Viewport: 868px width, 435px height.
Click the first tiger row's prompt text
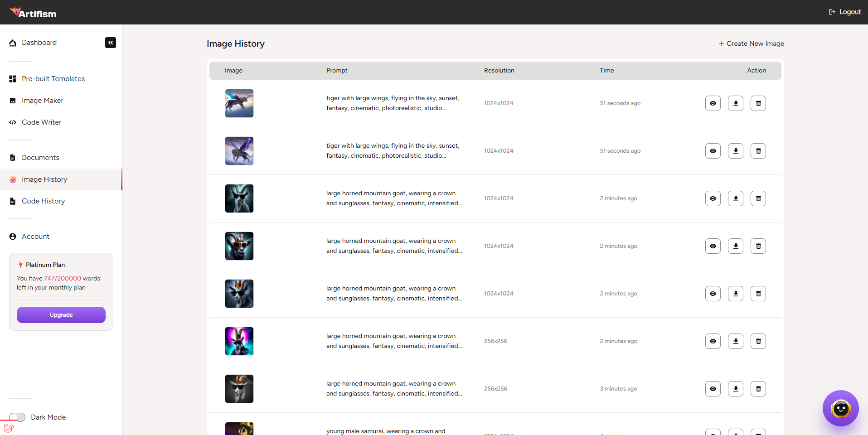point(393,103)
